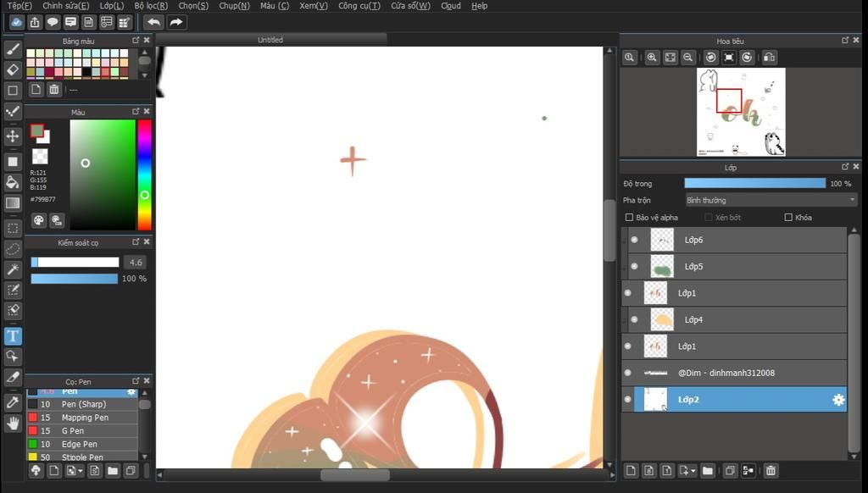The image size is (868, 493).
Task: Undock the Hoa tiêu panel
Action: point(845,41)
